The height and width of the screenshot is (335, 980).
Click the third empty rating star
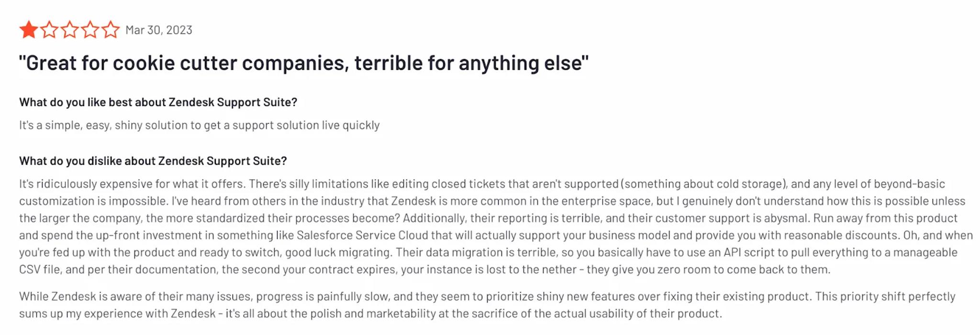70,30
